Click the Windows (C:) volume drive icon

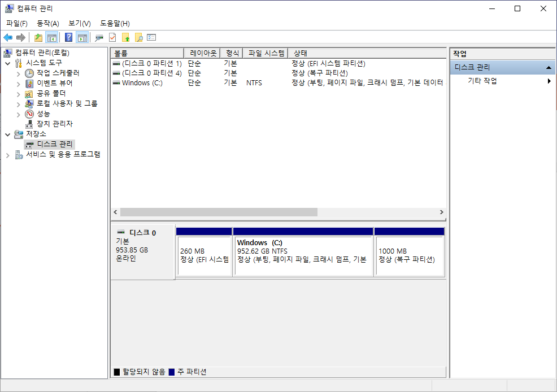[116, 82]
